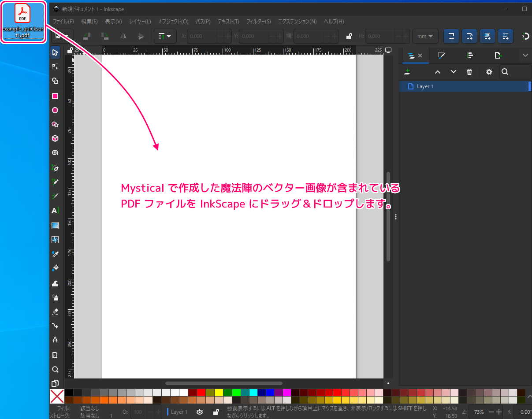Open the オブジェクト(O) menu
Viewport: 532px width, 419px height.
173,21
